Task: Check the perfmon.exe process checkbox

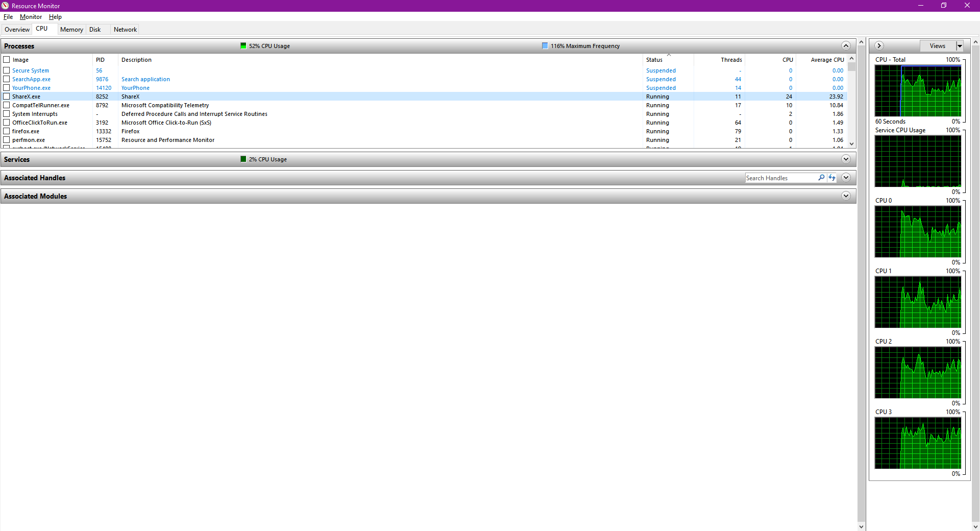Action: point(6,140)
